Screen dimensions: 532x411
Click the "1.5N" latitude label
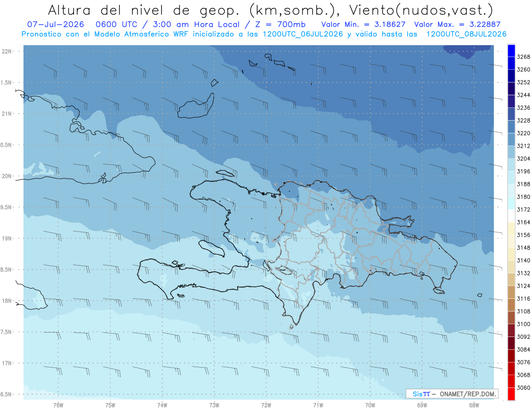click(6, 82)
